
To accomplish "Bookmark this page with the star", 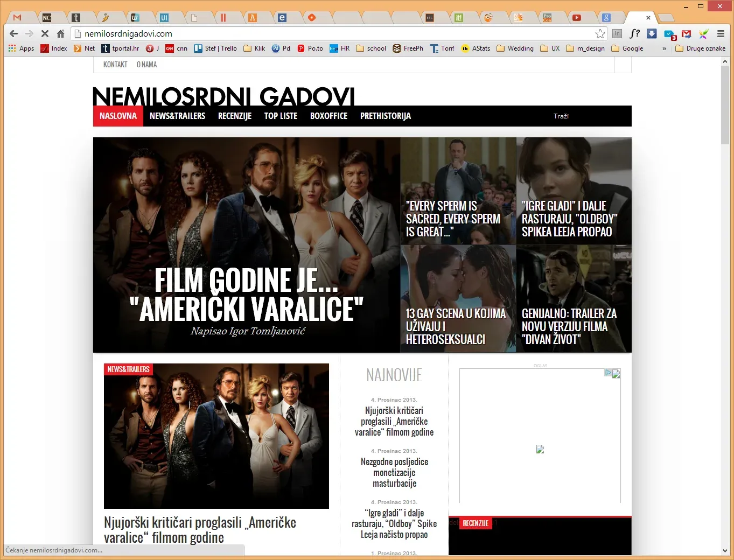I will [x=600, y=33].
